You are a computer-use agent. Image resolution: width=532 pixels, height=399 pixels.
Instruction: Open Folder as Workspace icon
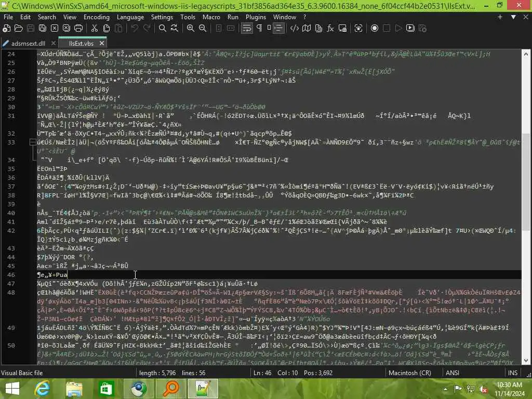pyautogui.click(x=343, y=29)
